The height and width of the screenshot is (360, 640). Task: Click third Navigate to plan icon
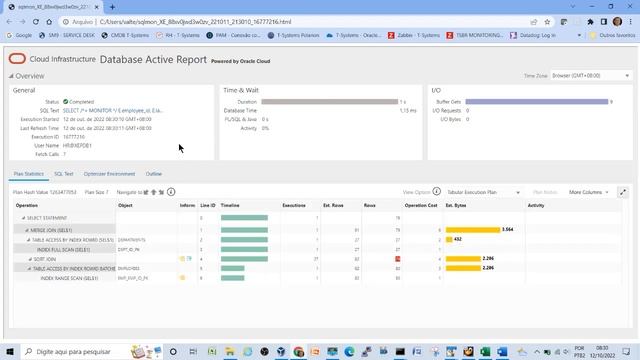click(x=162, y=192)
